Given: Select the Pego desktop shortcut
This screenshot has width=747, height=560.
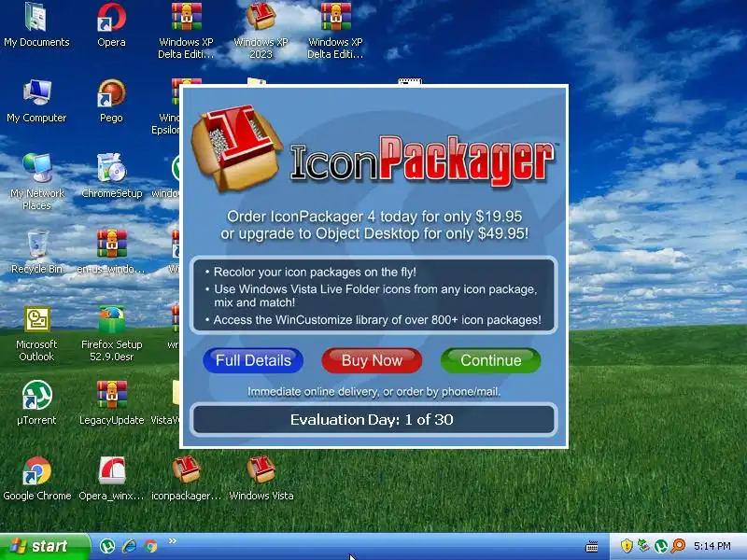Looking at the screenshot, I should pyautogui.click(x=111, y=101).
